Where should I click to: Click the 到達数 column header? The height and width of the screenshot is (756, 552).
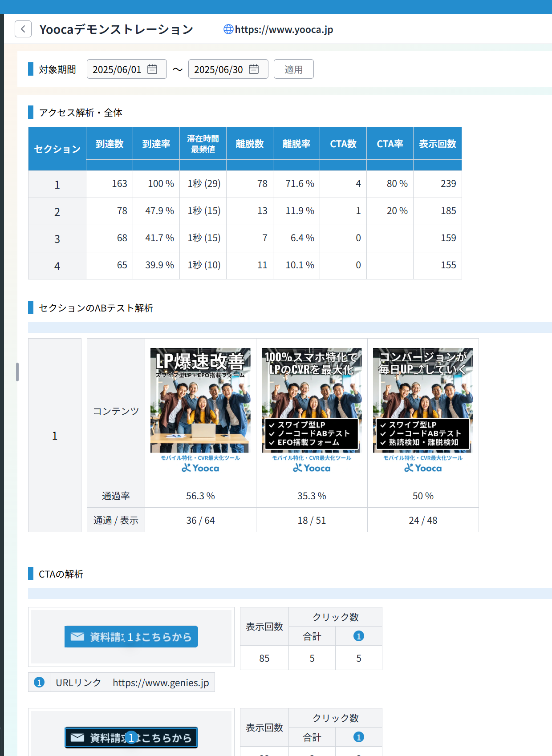click(x=110, y=144)
